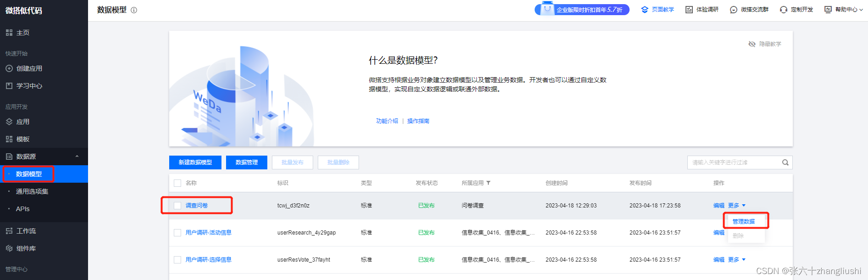This screenshot has width=868, height=280.
Task: Click the 帮助中心 monitor icon
Action: pyautogui.click(x=828, y=10)
